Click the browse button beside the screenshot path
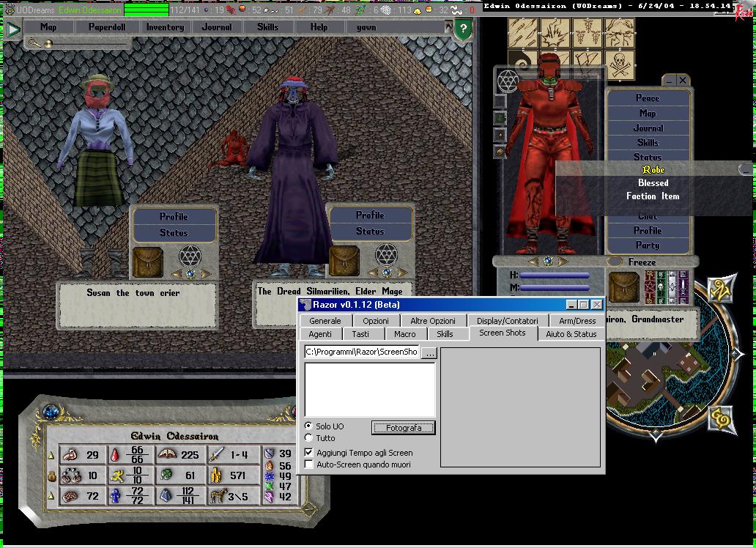 [x=429, y=352]
